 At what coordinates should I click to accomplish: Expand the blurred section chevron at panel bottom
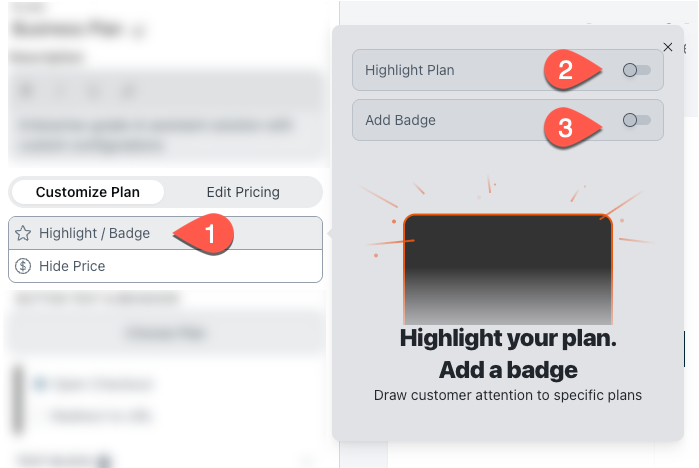coord(305,459)
